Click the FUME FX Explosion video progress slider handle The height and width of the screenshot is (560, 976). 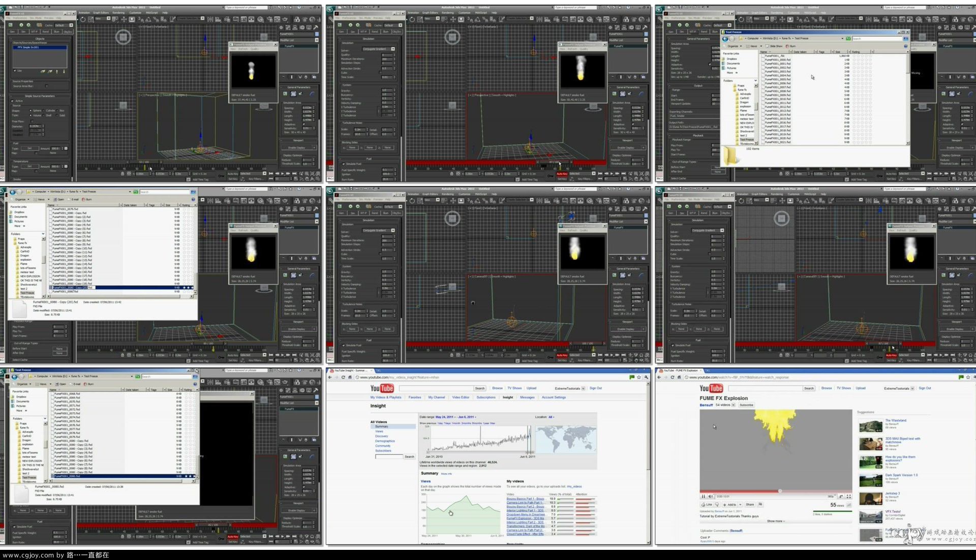coord(780,491)
